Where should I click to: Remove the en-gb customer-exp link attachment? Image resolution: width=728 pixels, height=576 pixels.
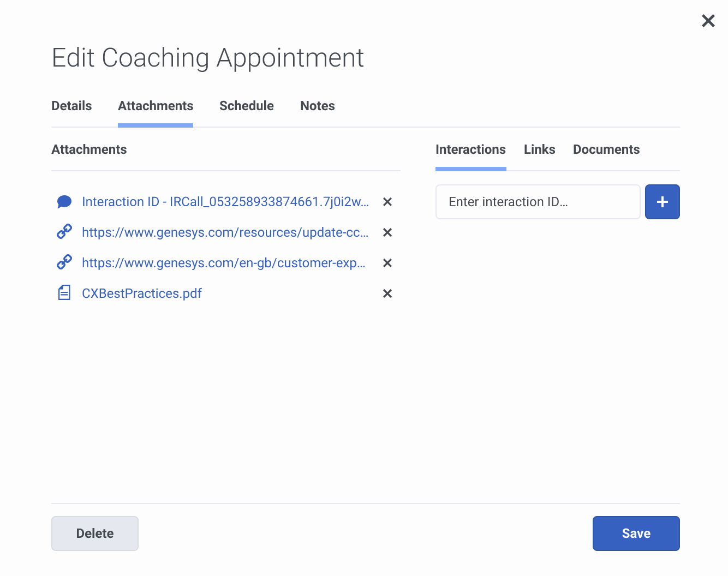387,263
